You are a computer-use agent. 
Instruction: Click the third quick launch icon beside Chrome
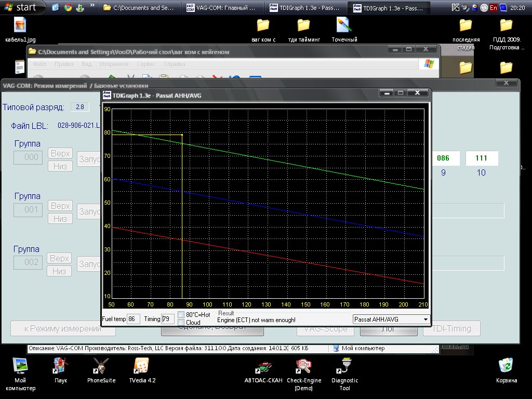[x=80, y=7]
